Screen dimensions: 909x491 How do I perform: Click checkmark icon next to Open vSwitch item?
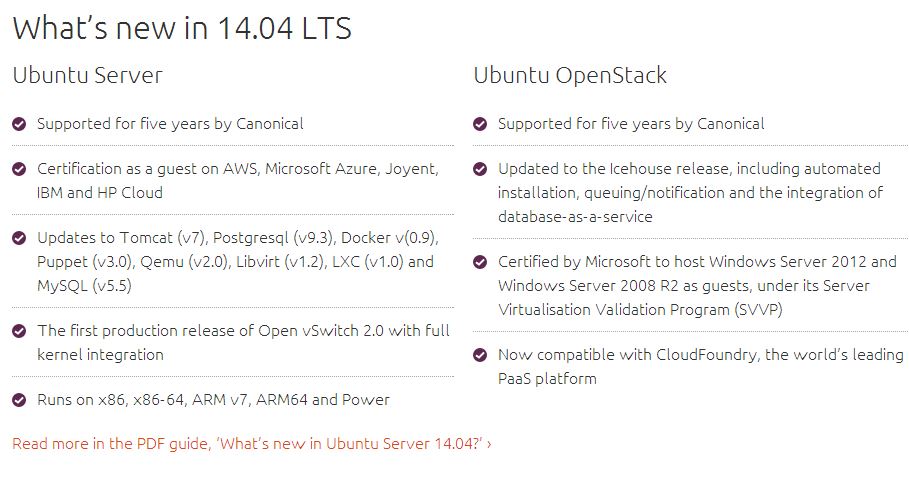[19, 331]
